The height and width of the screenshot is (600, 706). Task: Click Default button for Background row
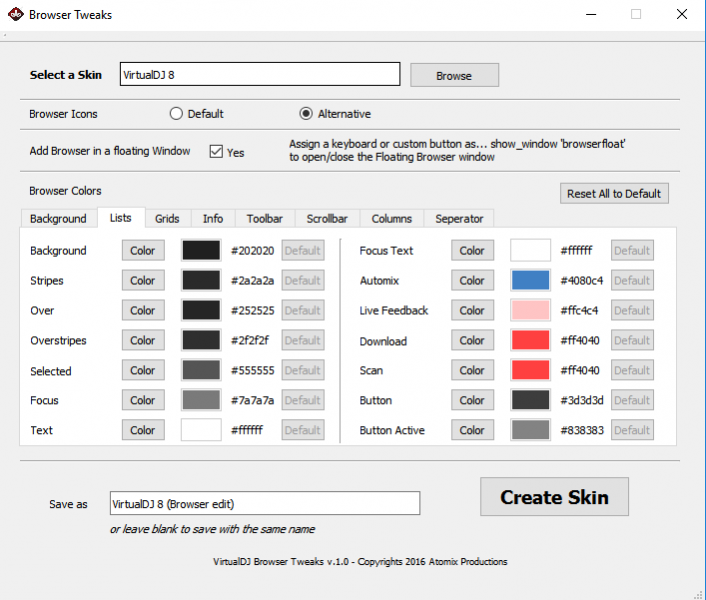[x=303, y=250]
